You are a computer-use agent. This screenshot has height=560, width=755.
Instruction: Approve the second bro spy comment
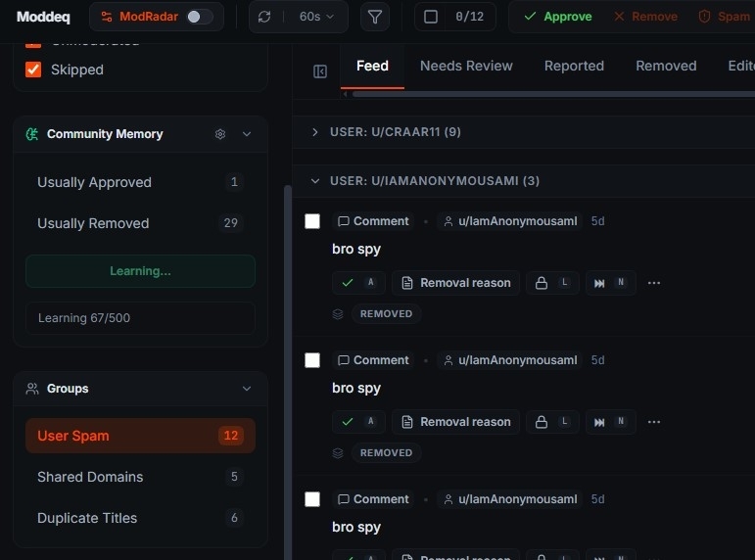tap(358, 422)
